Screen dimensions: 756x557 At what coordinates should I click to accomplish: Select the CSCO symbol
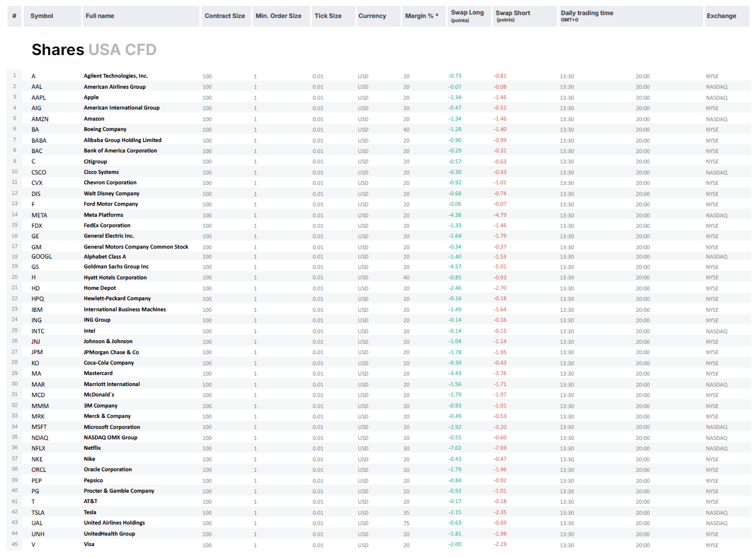coord(39,173)
